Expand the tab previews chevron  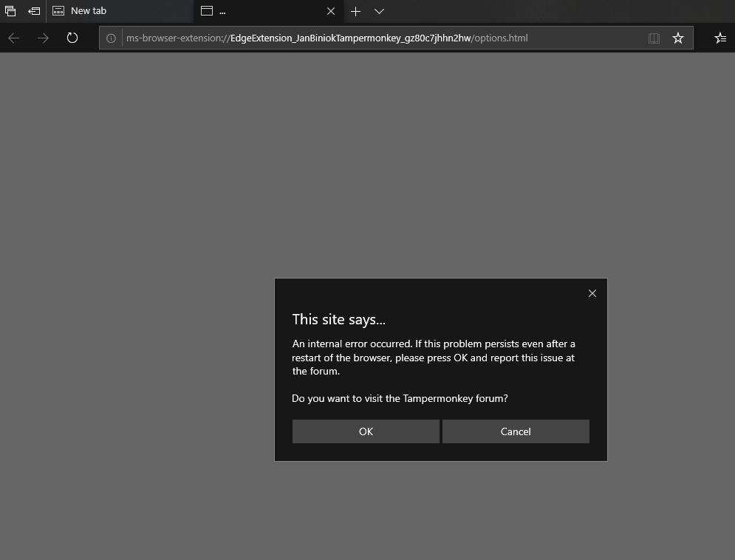click(379, 11)
